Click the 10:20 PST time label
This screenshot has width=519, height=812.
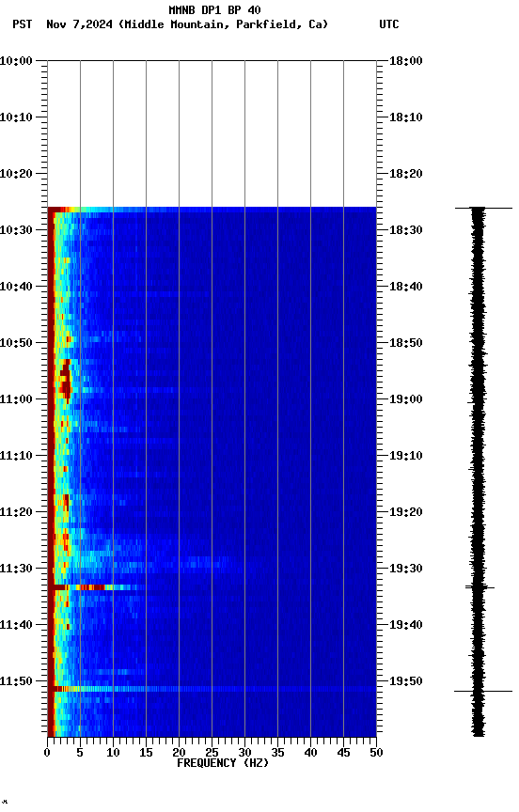[16, 174]
